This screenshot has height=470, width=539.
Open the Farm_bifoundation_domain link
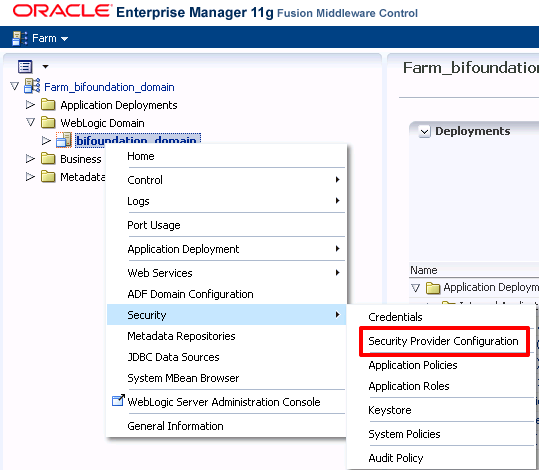pyautogui.click(x=109, y=87)
